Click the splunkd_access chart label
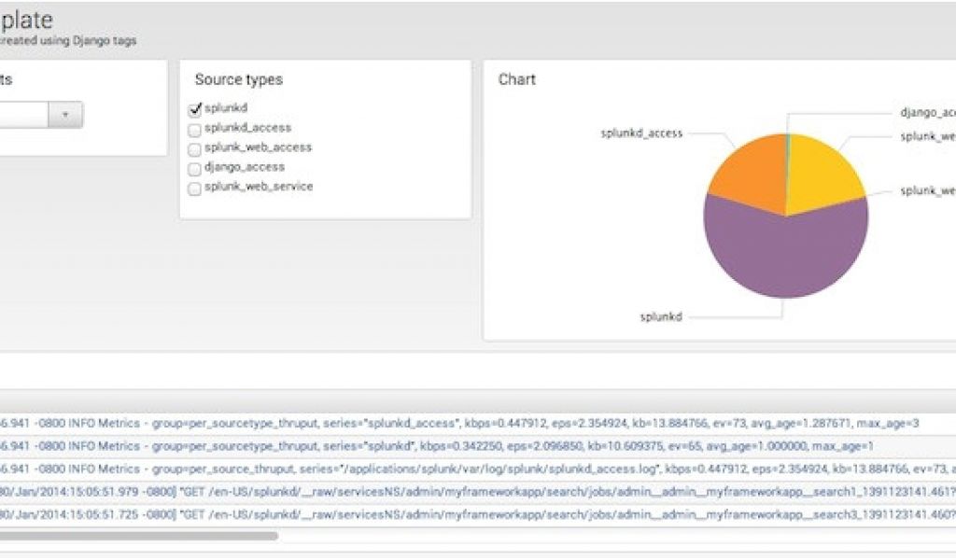Screen dimensions: 956x560 (x=641, y=133)
